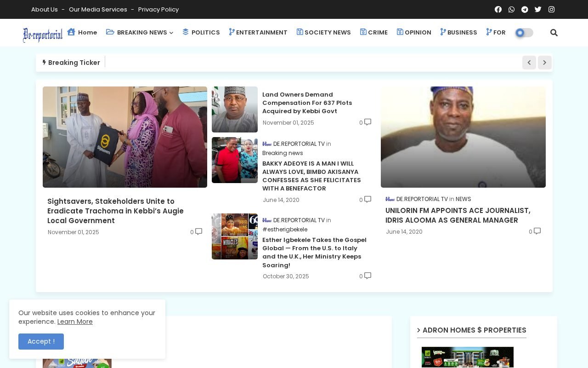This screenshot has height=368, width=588.
Task: Expand the BREAKING NEWS dropdown menu
Action: coord(140,33)
